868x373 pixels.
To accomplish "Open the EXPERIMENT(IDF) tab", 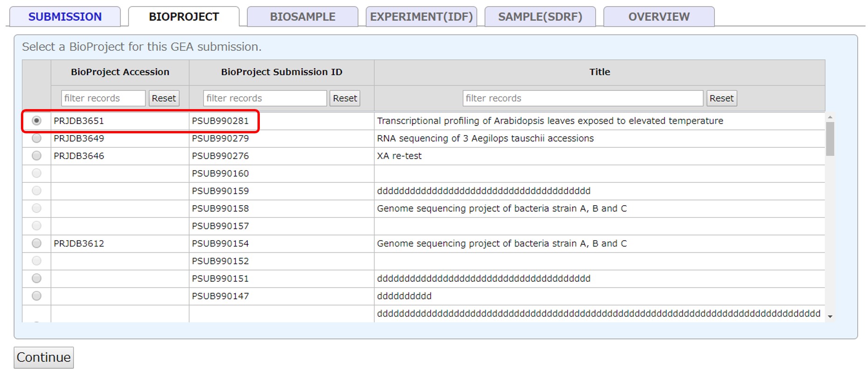I will tap(421, 17).
